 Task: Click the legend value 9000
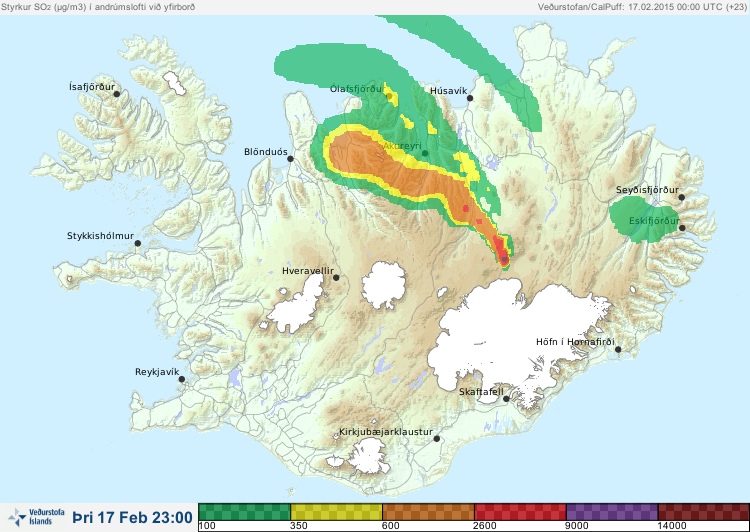577,526
